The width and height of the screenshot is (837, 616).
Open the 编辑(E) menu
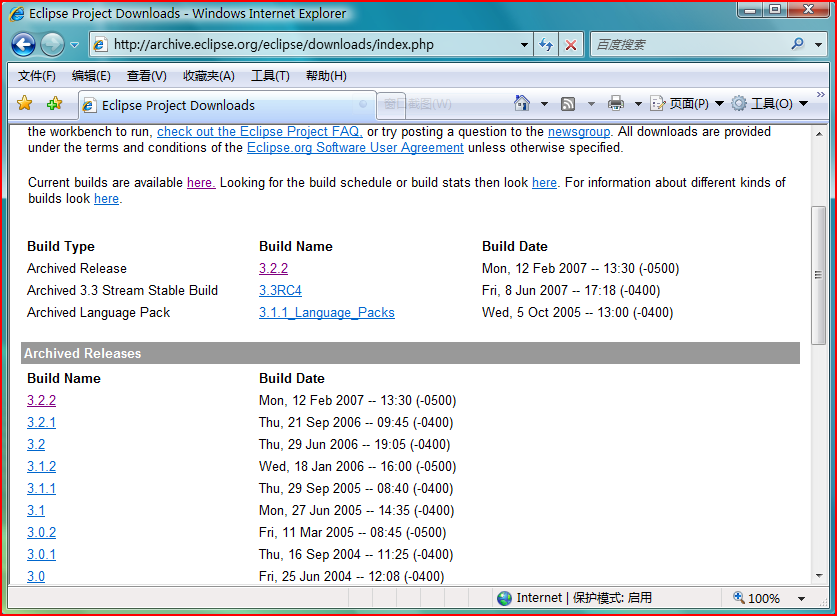[x=91, y=76]
